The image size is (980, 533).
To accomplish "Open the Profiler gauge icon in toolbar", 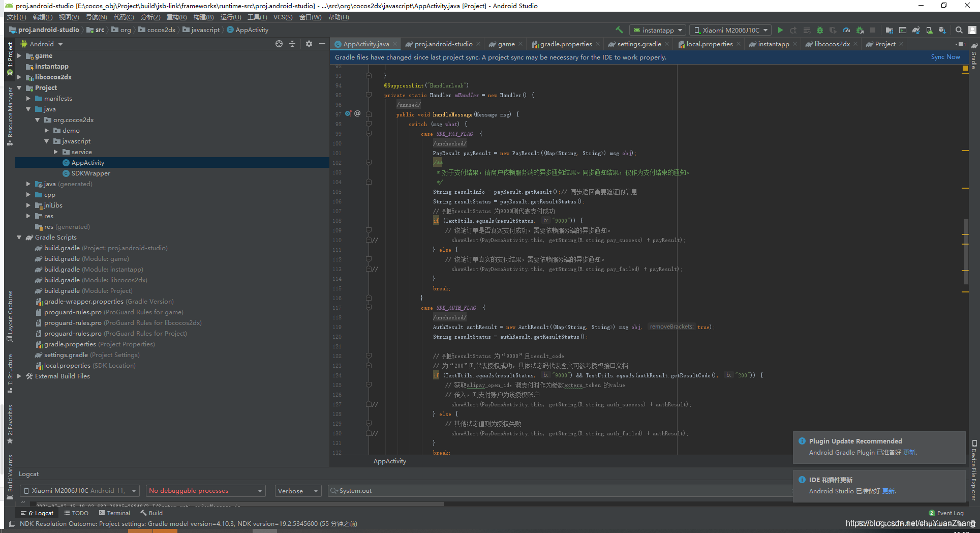I will click(846, 30).
